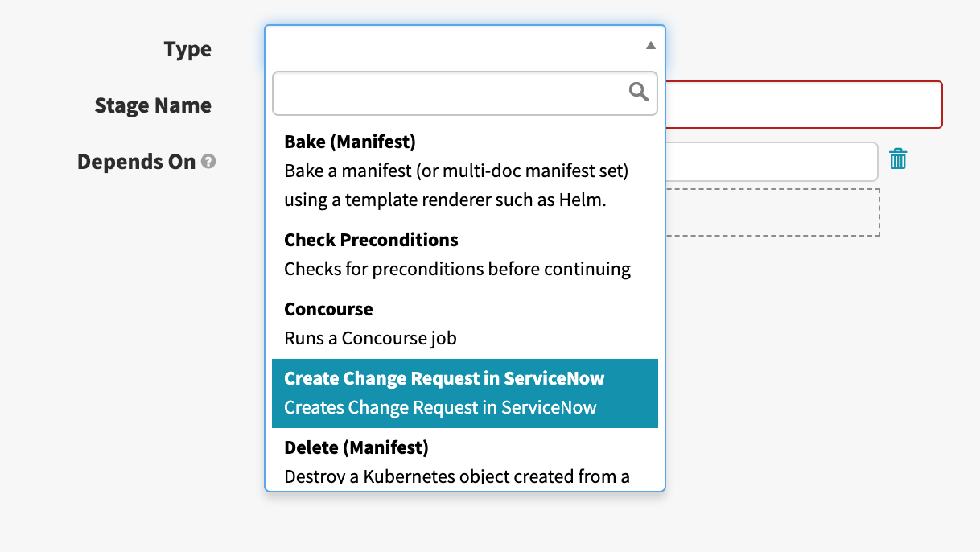Click the Type field label
Screen dimensions: 980x552
[x=187, y=49]
